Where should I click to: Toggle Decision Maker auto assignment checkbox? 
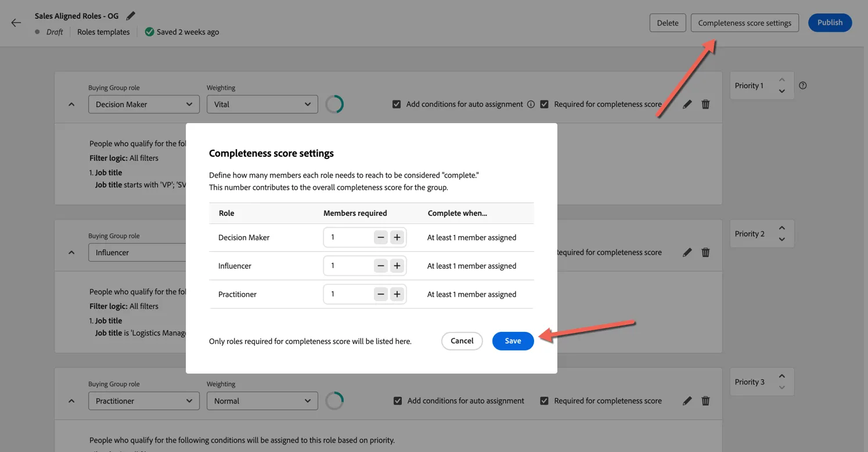(397, 104)
